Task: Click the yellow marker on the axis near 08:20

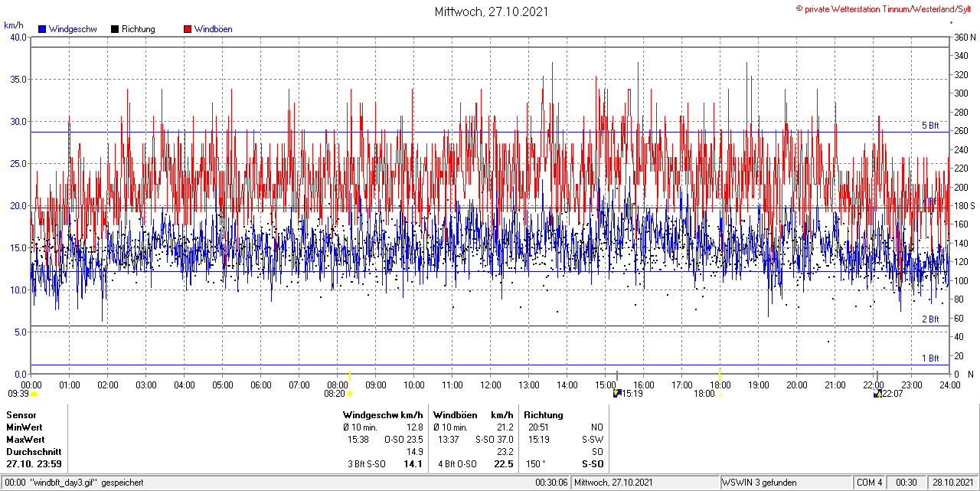Action: click(x=350, y=375)
